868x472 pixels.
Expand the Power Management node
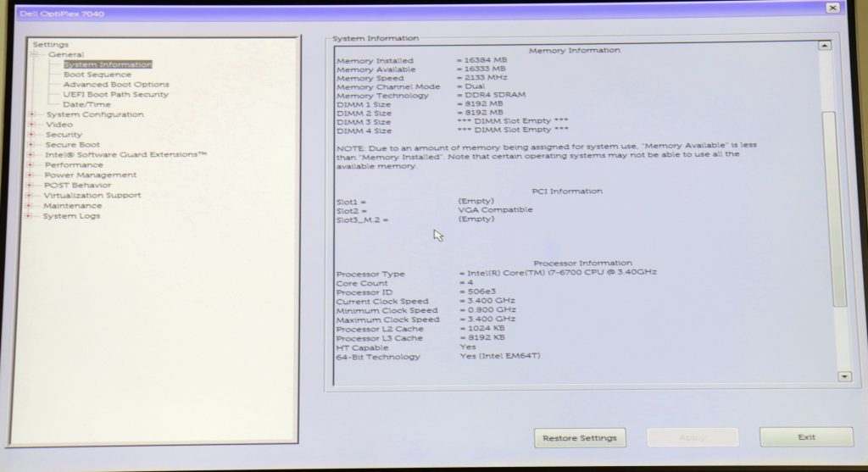coord(31,175)
